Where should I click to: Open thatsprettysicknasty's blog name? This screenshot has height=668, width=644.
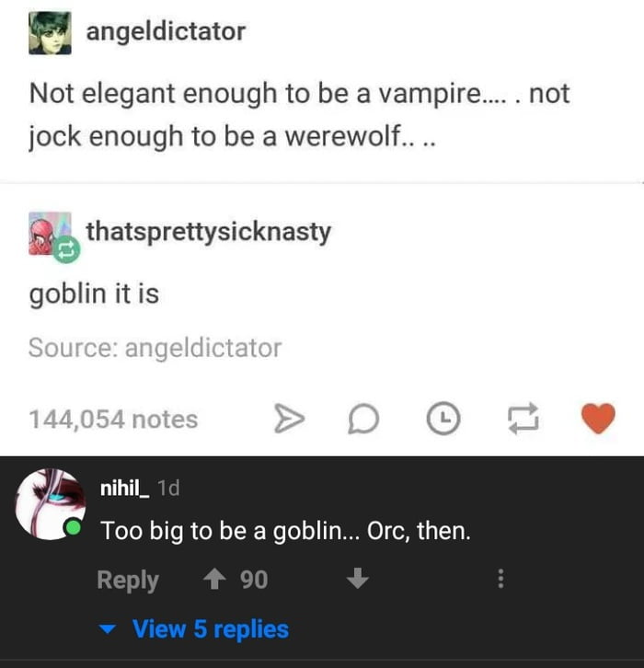pos(208,232)
